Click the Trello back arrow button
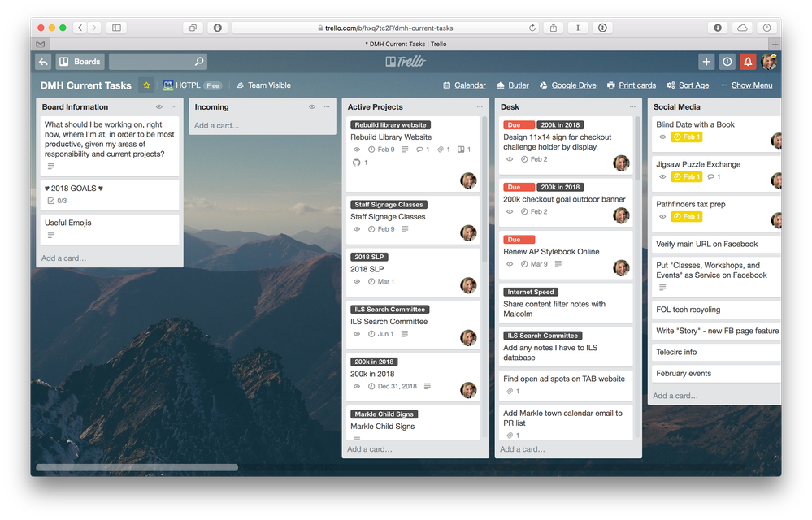 (x=44, y=62)
